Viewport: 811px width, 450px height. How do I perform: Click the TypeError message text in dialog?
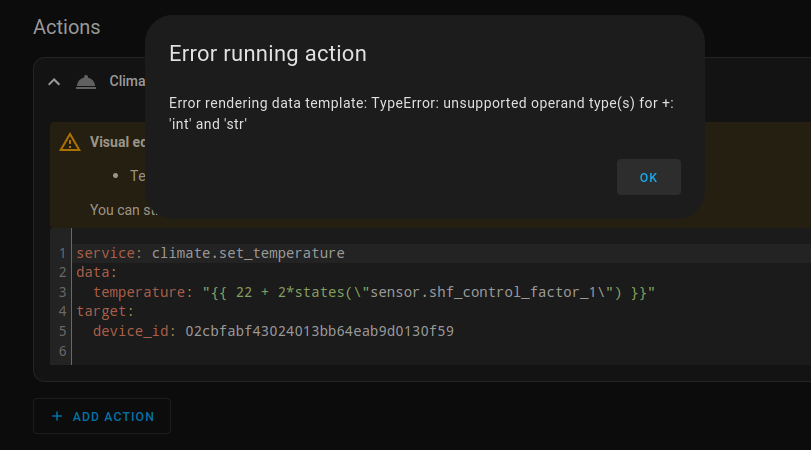420,113
